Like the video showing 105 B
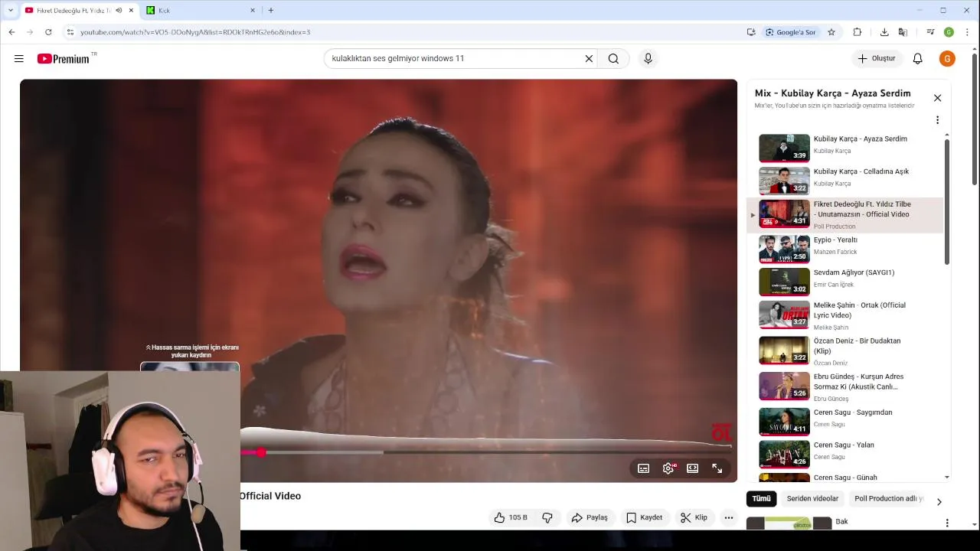 (511, 517)
